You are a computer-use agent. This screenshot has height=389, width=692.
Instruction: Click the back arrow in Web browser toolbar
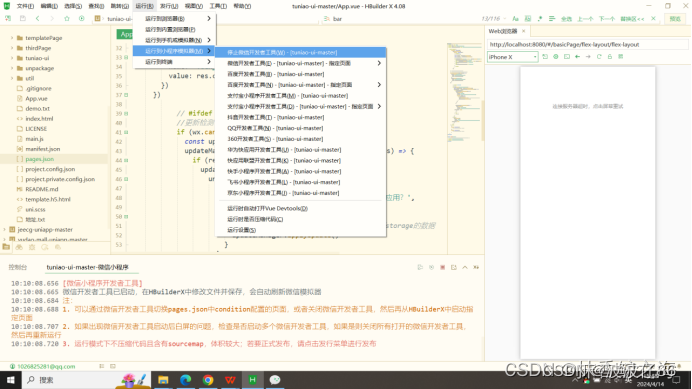click(577, 57)
